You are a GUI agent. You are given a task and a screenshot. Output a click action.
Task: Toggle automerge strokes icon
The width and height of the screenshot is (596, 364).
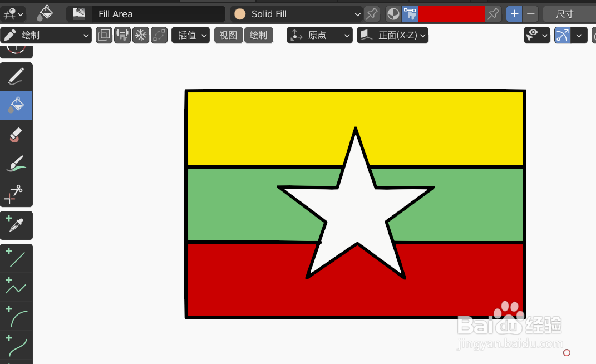coord(159,36)
